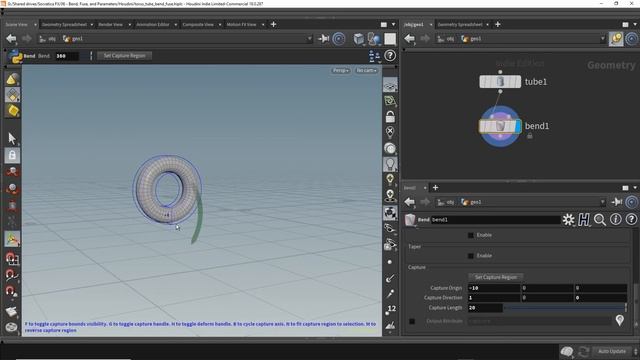Open the Persp viewport dropdown
This screenshot has width=640, height=360.
(x=340, y=71)
